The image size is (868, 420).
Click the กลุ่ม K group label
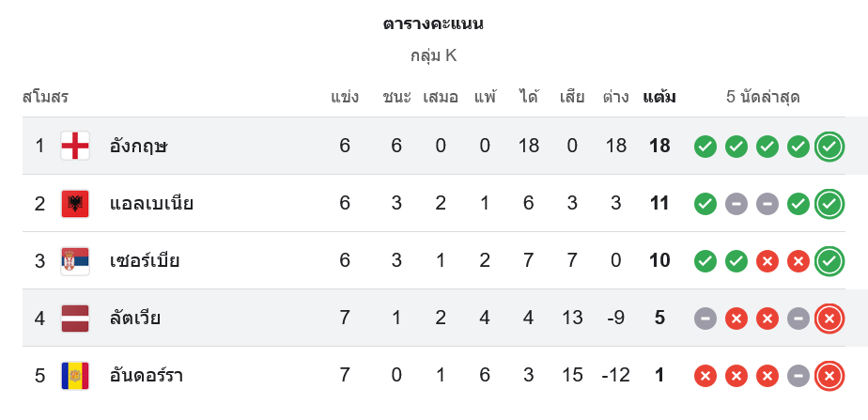point(433,55)
